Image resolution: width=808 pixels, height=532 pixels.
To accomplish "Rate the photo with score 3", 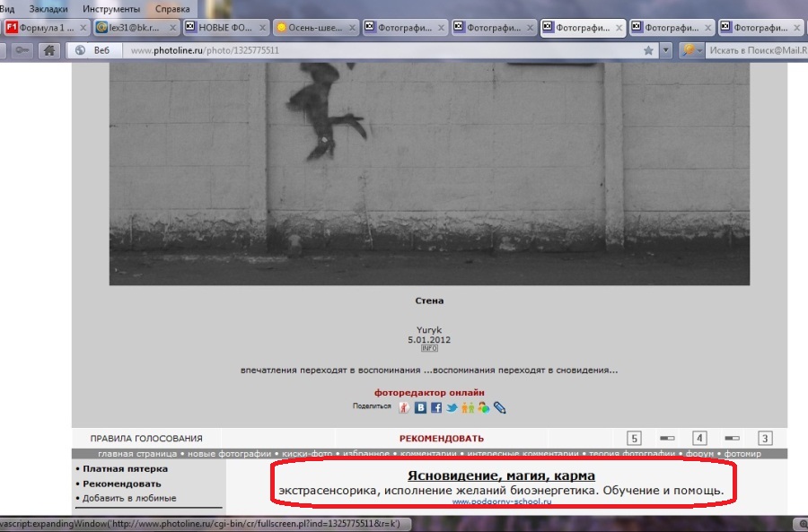I will 765,439.
